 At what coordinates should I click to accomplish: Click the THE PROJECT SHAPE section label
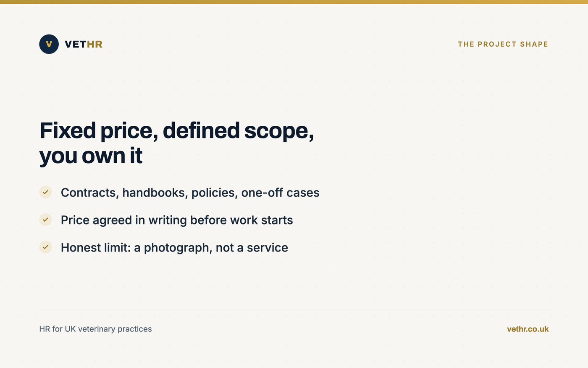click(x=503, y=44)
